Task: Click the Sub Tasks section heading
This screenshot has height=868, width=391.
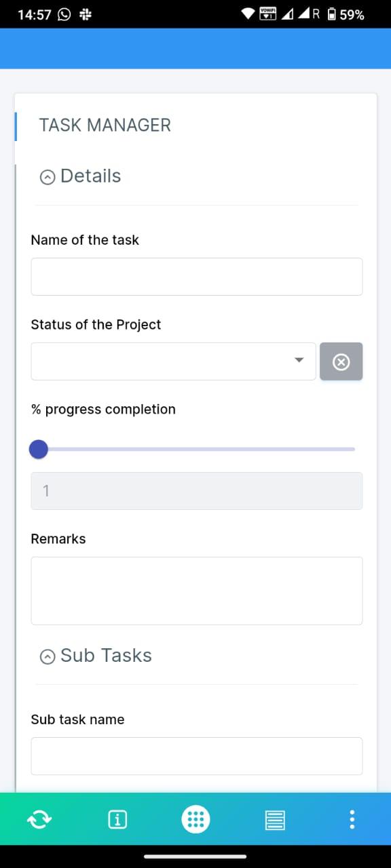Action: pos(106,655)
